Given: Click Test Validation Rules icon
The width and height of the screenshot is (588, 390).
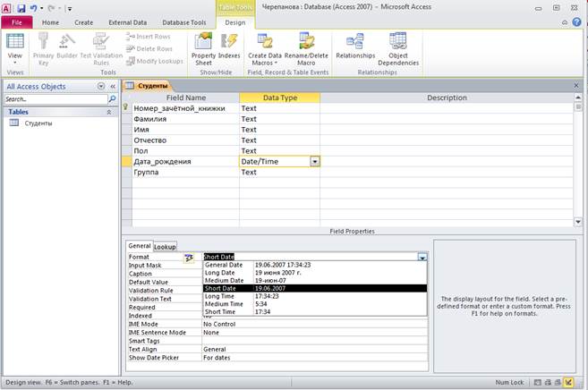Looking at the screenshot, I should tap(101, 48).
